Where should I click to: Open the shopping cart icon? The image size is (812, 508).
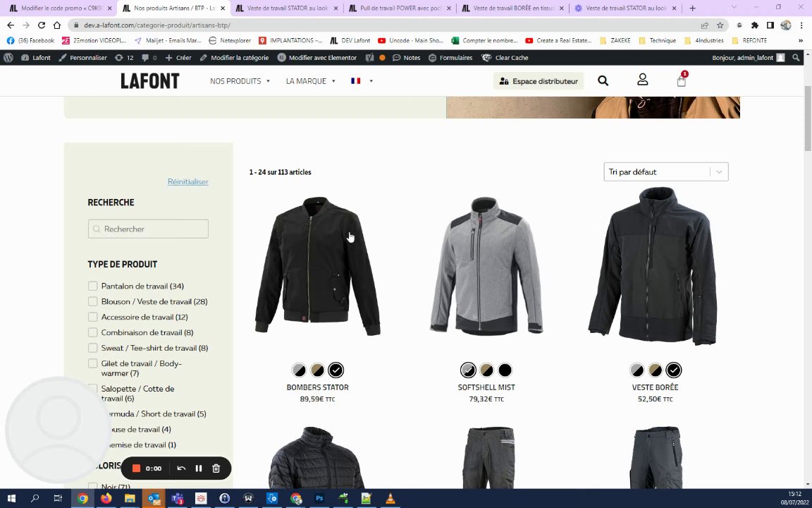(x=682, y=81)
